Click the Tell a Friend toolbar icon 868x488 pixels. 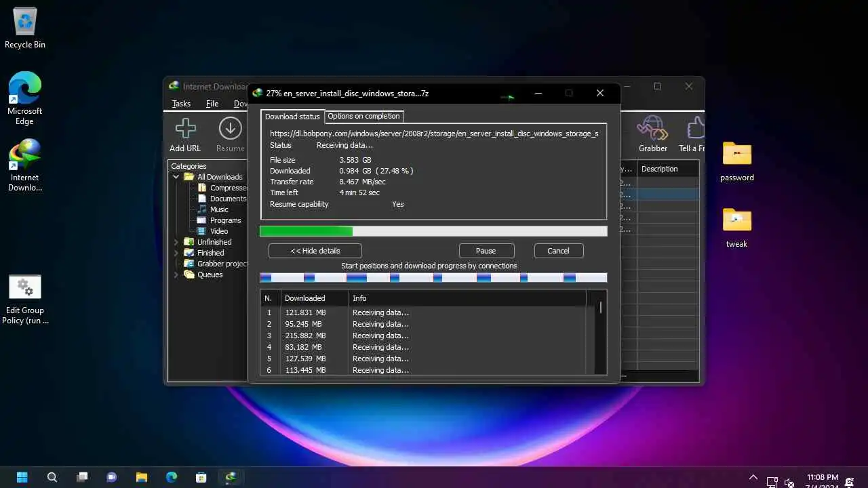coord(692,135)
